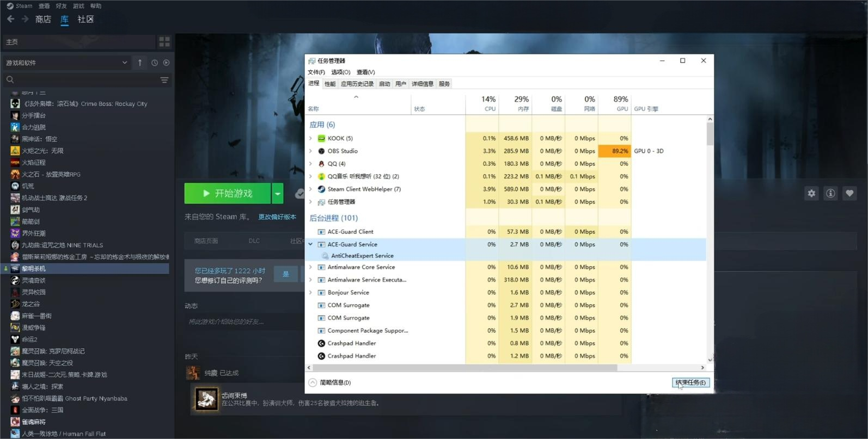This screenshot has height=439, width=868.
Task: Click the library search field
Action: (x=82, y=80)
